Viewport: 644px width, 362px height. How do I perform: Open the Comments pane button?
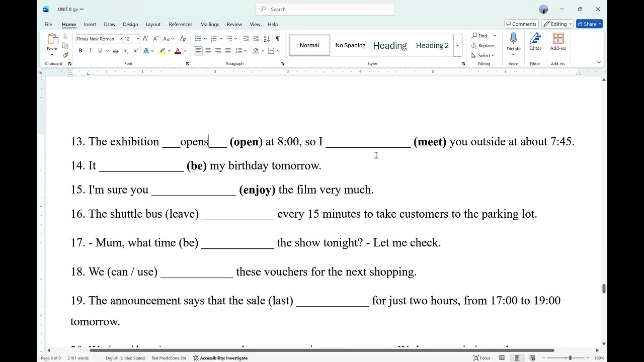[x=521, y=24]
